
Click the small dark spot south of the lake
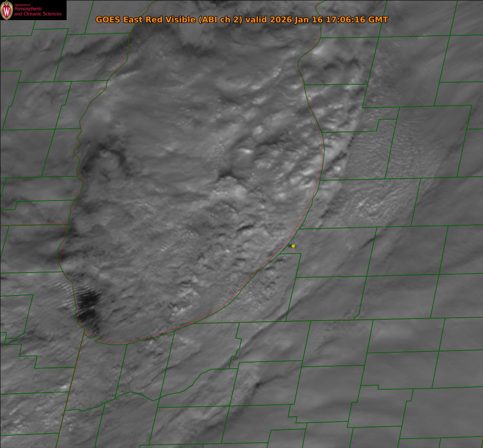[x=258, y=385]
